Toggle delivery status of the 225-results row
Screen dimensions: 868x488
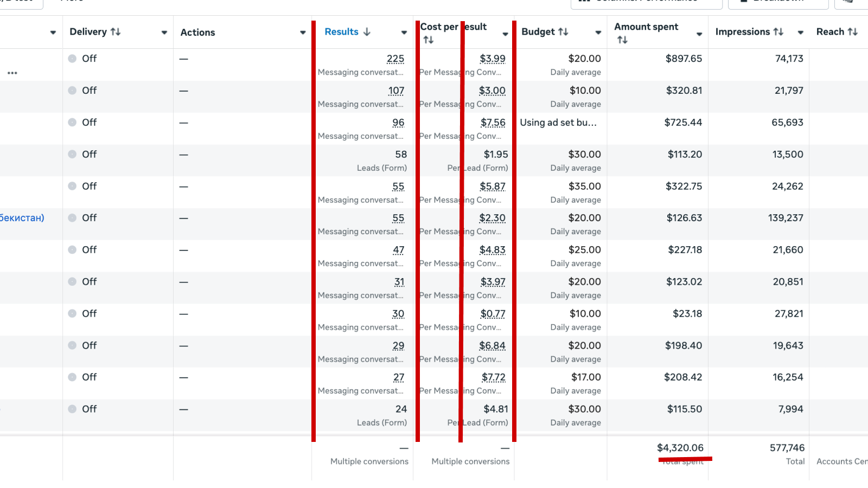[72, 59]
